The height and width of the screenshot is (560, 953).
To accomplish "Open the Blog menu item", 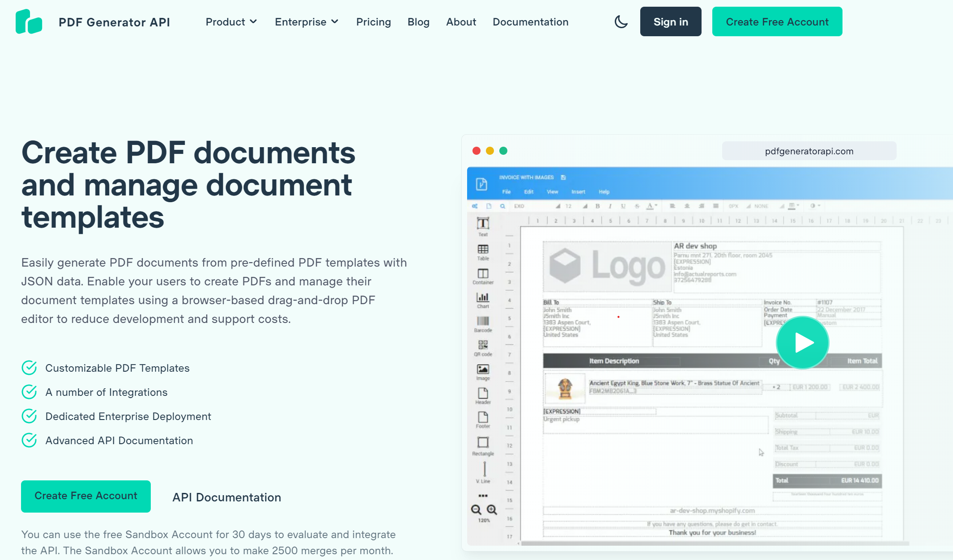I will (418, 22).
